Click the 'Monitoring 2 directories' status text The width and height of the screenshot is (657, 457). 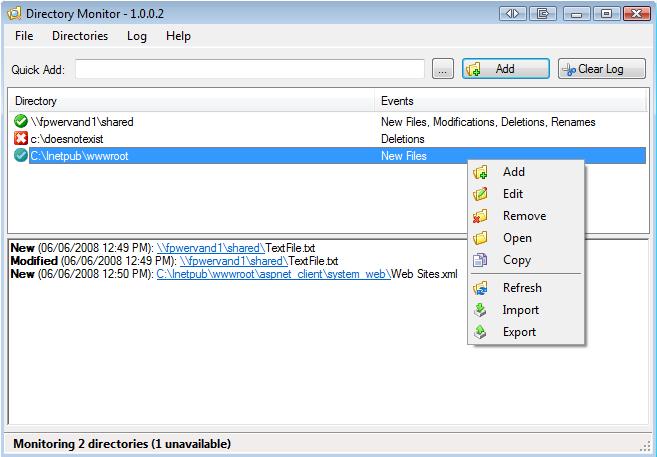pos(122,444)
